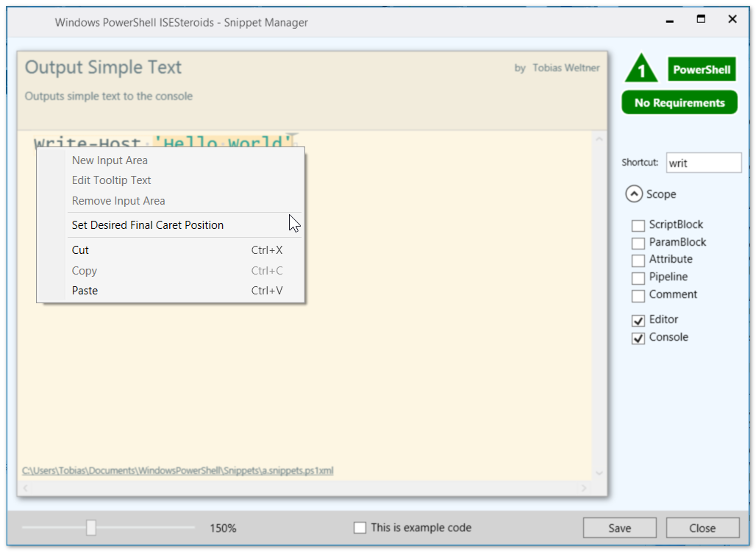The height and width of the screenshot is (552, 756).
Task: Check the Comment scope checkbox
Action: click(638, 295)
